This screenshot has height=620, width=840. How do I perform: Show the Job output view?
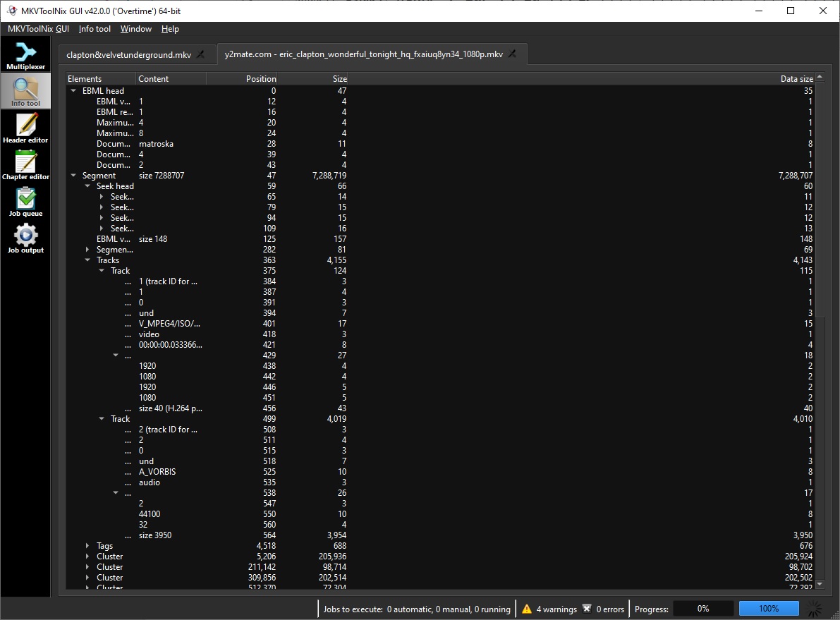coord(25,238)
